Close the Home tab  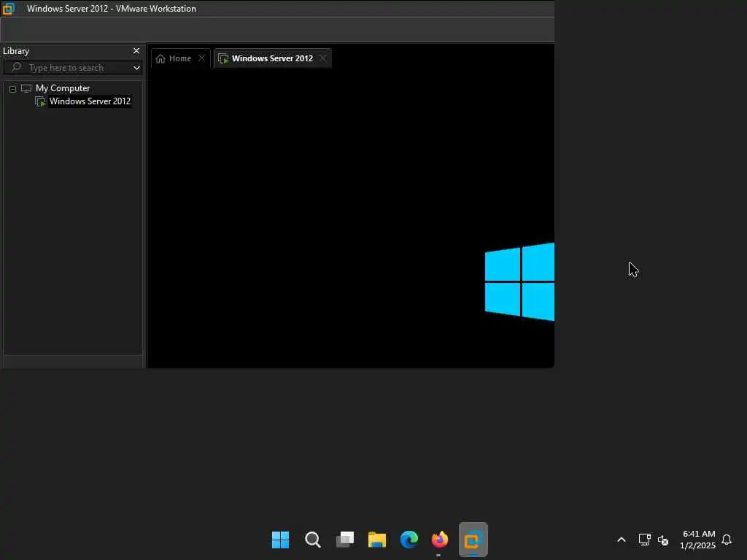(x=201, y=58)
